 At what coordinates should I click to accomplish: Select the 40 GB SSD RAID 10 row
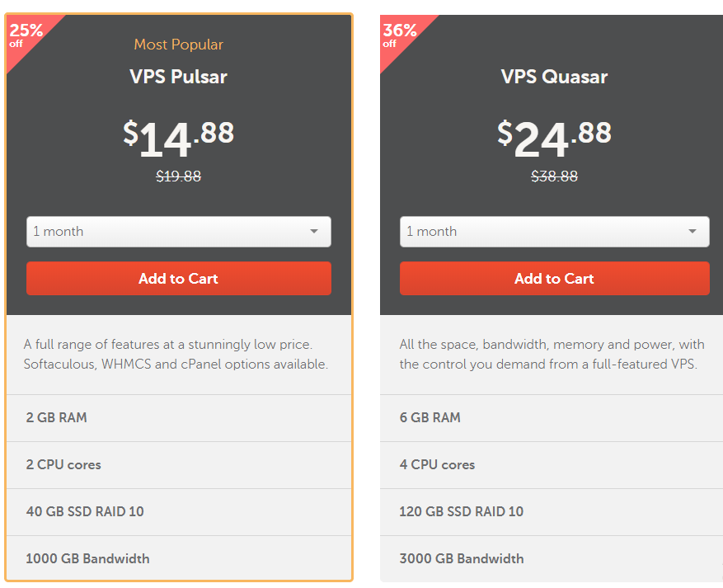tap(178, 511)
